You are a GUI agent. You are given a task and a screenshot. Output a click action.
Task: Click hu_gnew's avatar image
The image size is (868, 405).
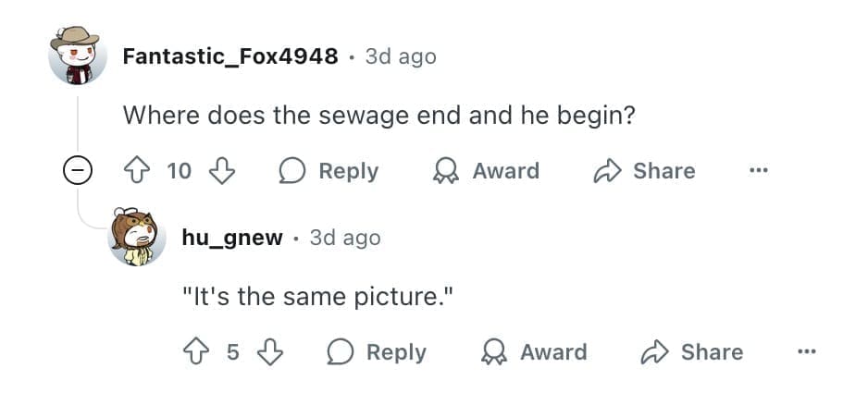point(136,238)
